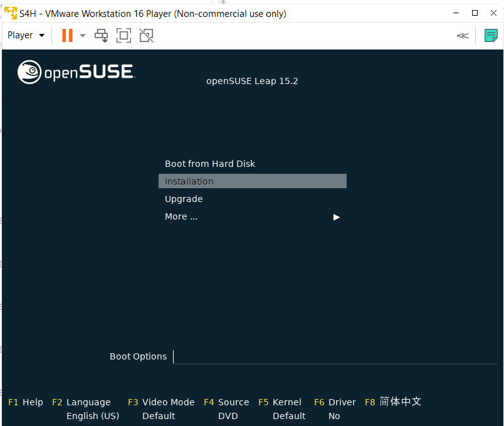Open the VMware notes/messages icon
504x426 pixels.
point(491,35)
